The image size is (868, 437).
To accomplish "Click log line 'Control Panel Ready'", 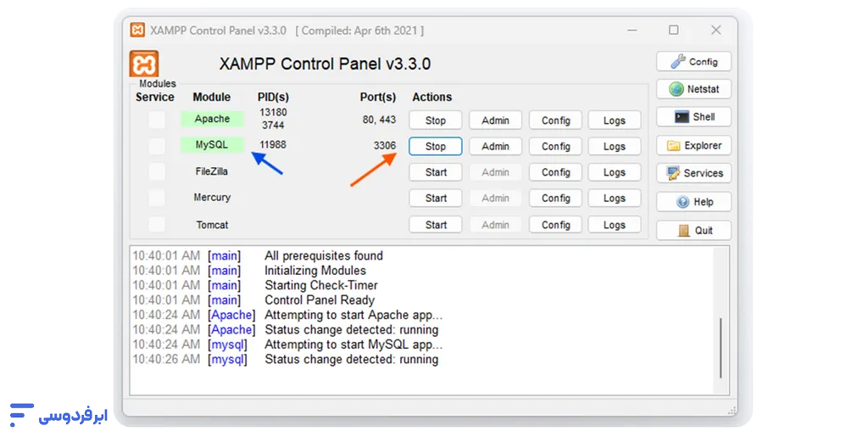I will [320, 300].
